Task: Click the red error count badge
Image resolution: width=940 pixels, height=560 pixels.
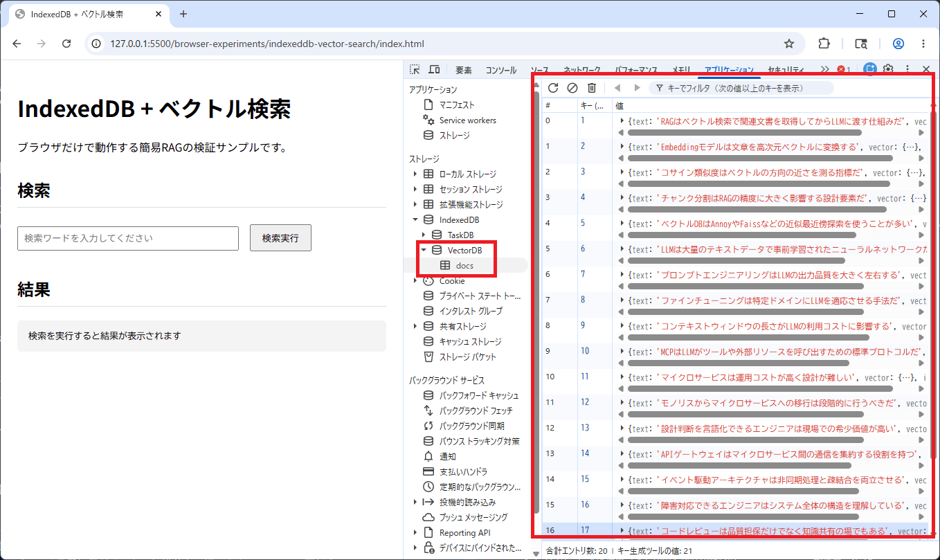Action: tap(844, 69)
